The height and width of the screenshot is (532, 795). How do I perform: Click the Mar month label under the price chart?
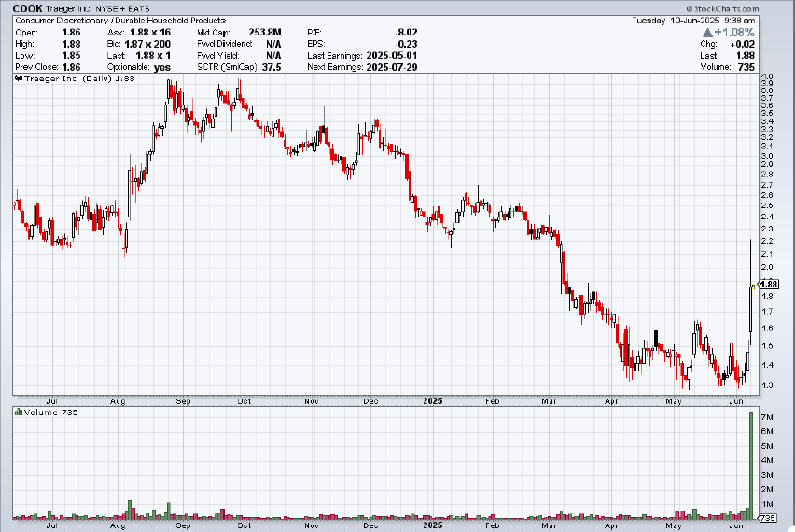tap(549, 401)
